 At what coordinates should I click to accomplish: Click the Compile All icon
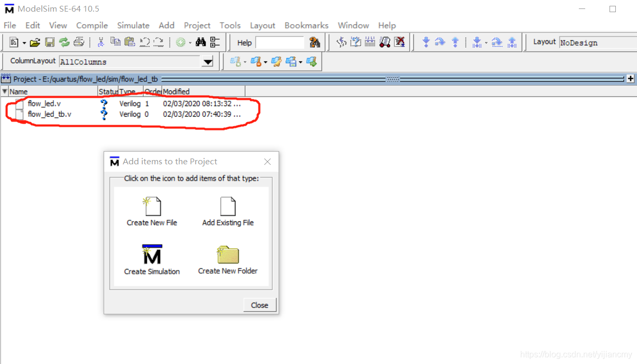click(370, 42)
